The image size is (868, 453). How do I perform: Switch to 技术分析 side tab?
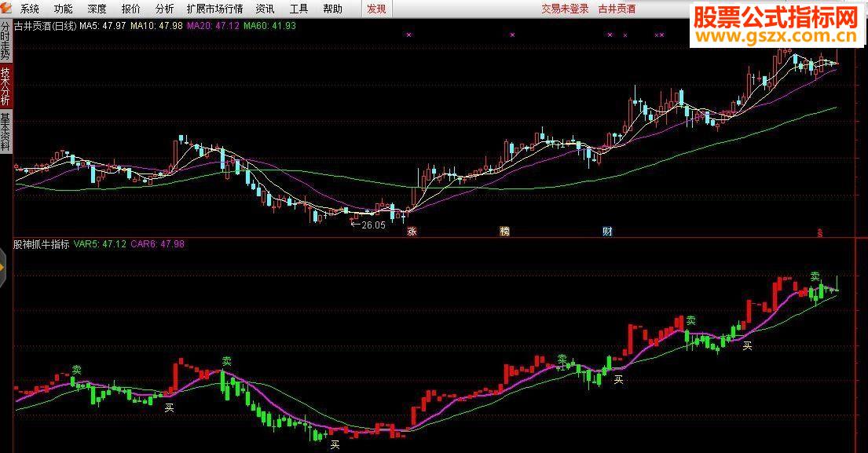(x=5, y=86)
